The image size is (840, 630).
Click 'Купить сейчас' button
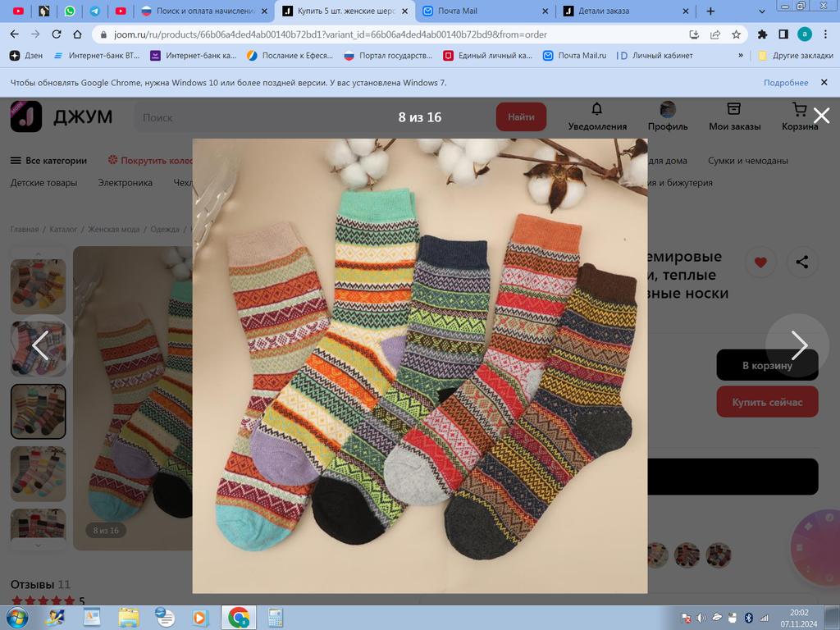(x=767, y=402)
